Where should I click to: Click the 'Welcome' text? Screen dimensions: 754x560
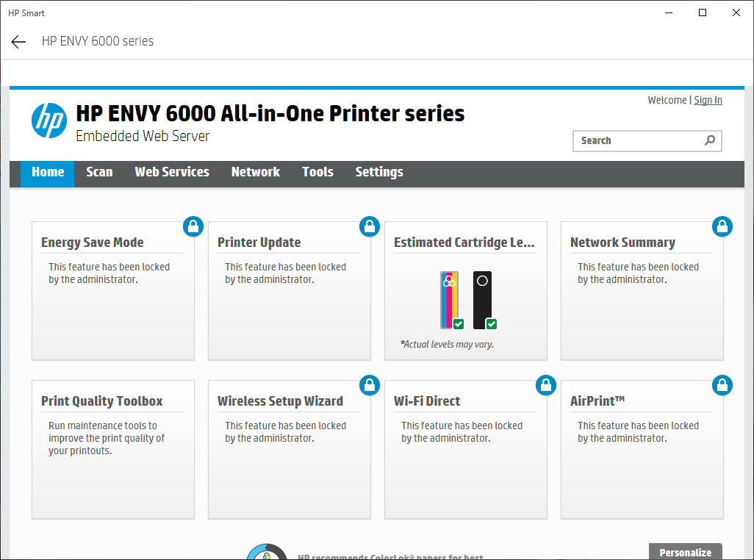click(x=667, y=100)
